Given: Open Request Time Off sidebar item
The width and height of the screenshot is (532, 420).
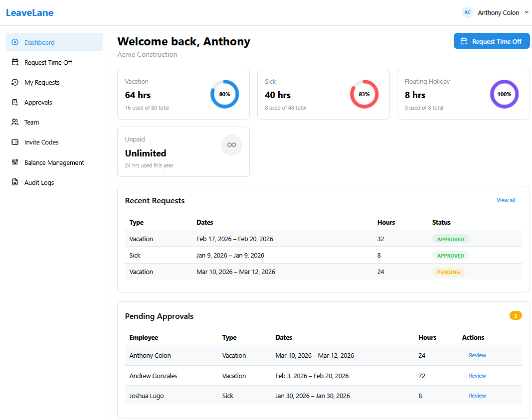Looking at the screenshot, I should click(x=54, y=62).
